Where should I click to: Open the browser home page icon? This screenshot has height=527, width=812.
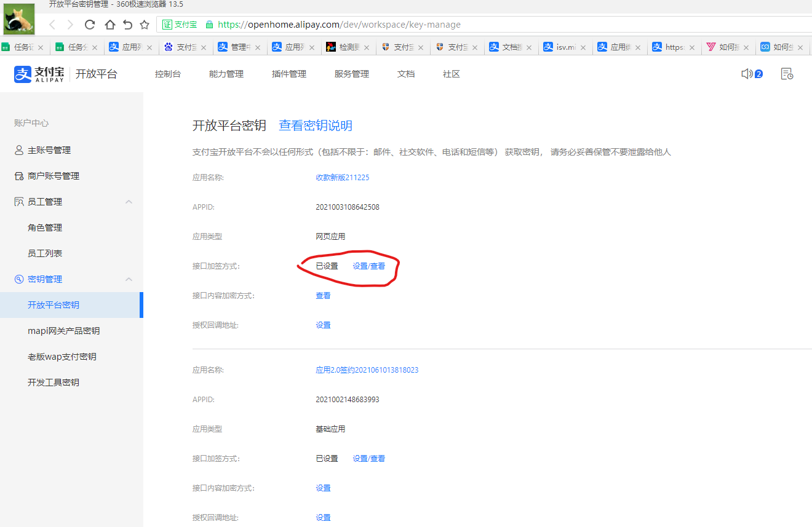coord(109,25)
